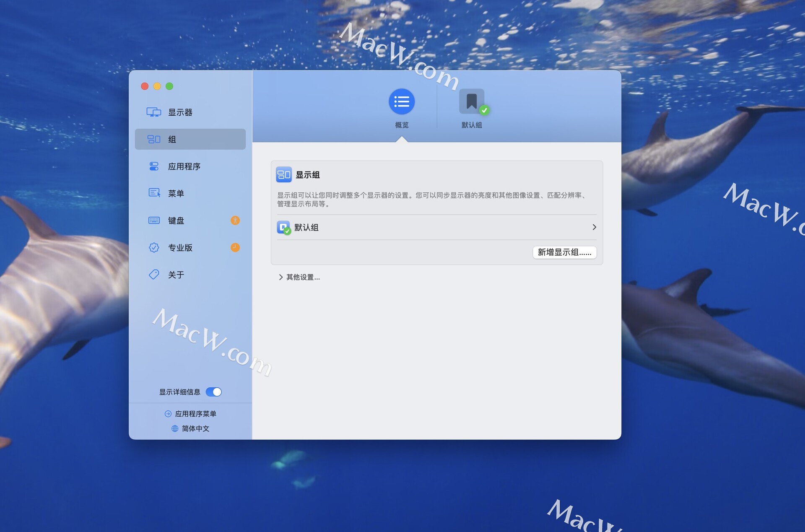This screenshot has width=805, height=532.
Task: Open 默认组 row chevron
Action: pyautogui.click(x=594, y=227)
